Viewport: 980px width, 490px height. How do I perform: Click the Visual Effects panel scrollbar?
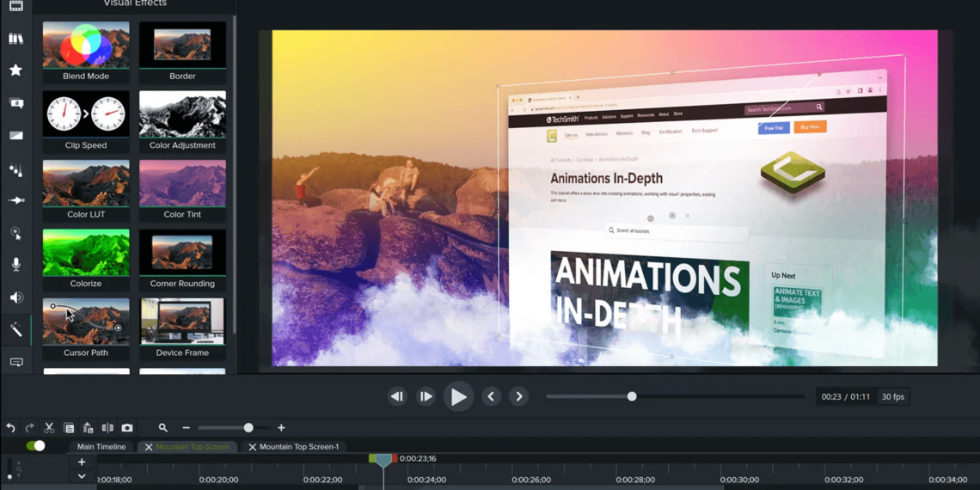click(235, 175)
